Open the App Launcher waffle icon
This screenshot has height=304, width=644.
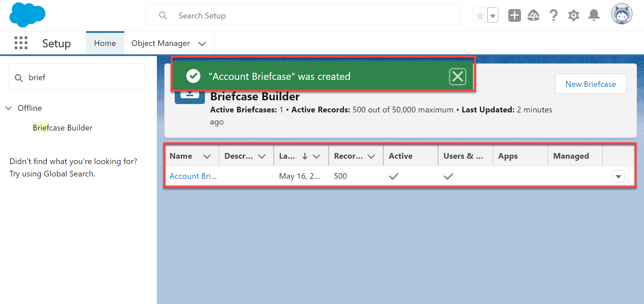coord(21,43)
